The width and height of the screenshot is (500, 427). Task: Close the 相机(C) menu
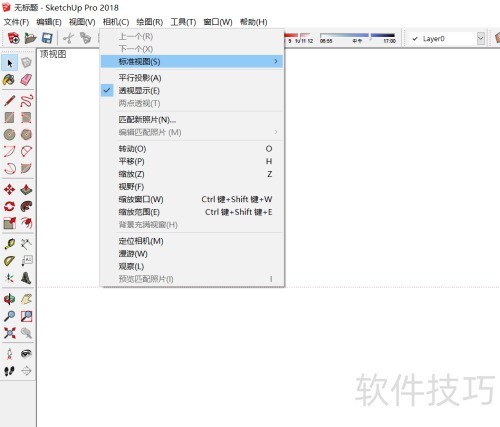click(x=116, y=22)
